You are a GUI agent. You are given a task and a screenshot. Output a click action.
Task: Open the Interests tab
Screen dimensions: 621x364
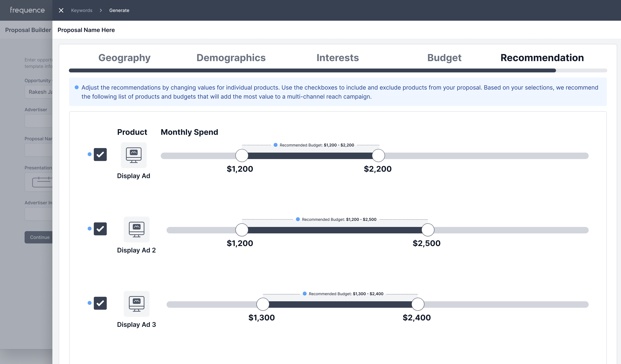[x=338, y=58]
